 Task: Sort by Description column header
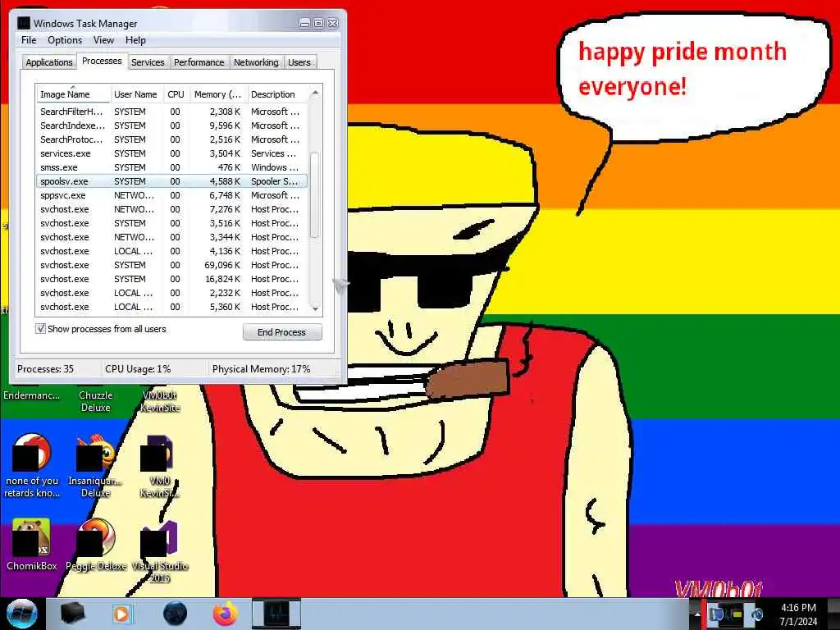(x=277, y=94)
